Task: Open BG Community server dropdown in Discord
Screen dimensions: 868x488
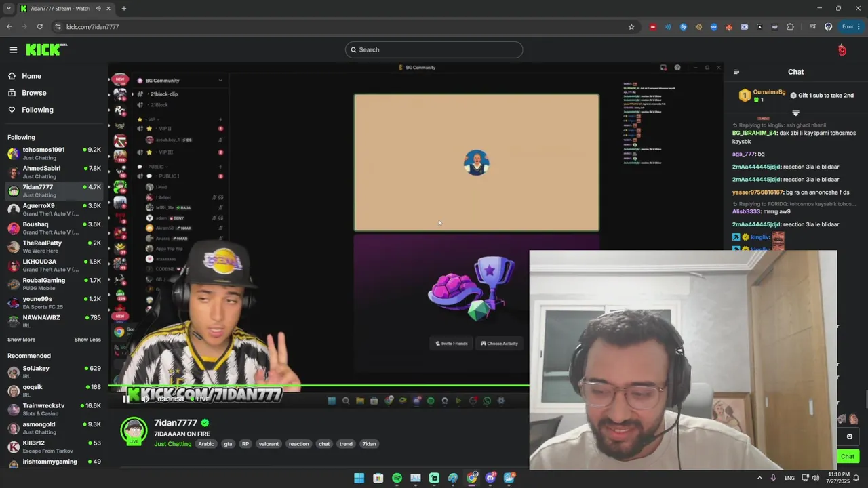Action: pyautogui.click(x=220, y=81)
